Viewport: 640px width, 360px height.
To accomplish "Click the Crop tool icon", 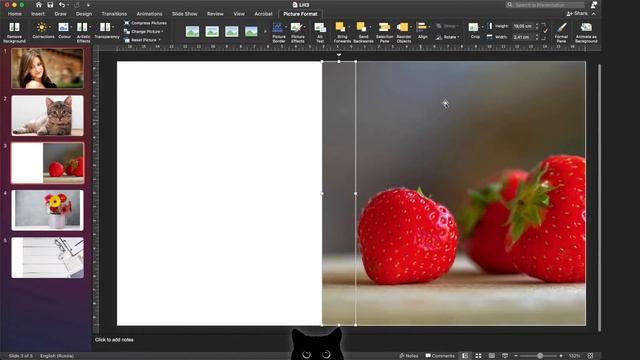I will [473, 27].
